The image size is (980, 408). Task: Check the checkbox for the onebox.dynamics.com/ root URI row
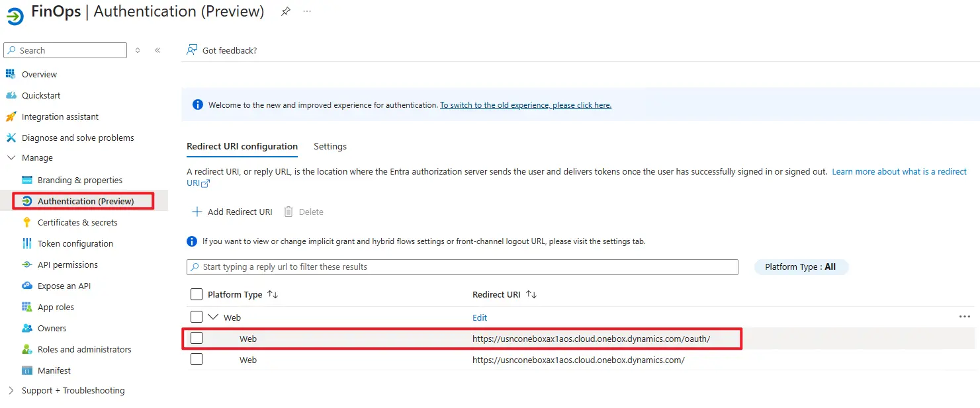[x=197, y=359]
